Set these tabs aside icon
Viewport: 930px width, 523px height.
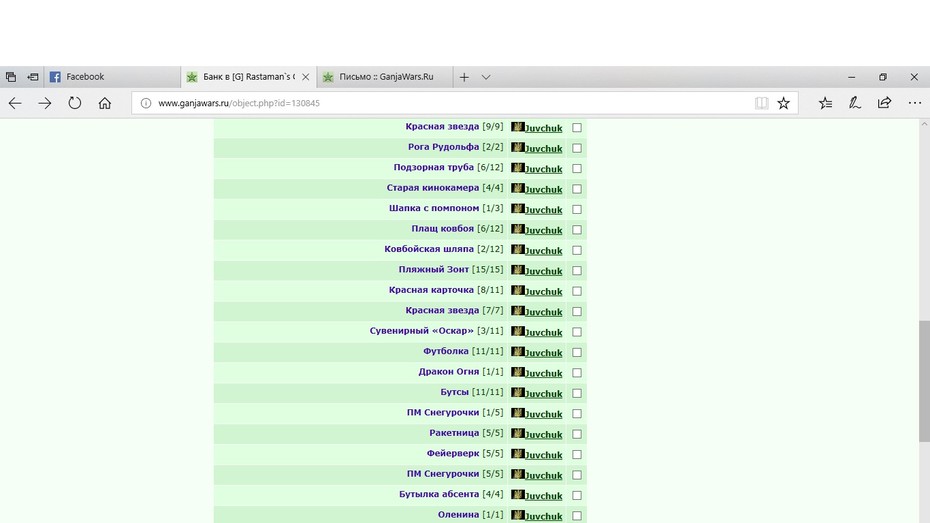pos(33,77)
